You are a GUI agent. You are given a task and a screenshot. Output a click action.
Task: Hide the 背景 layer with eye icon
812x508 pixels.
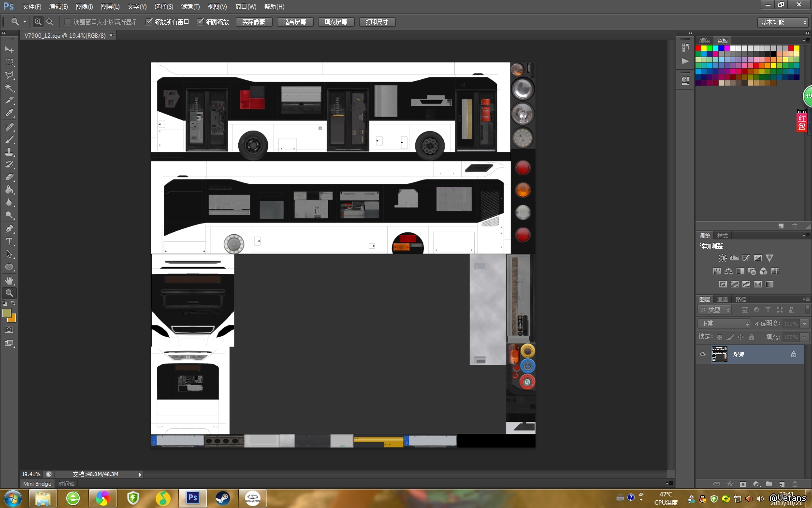[703, 354]
